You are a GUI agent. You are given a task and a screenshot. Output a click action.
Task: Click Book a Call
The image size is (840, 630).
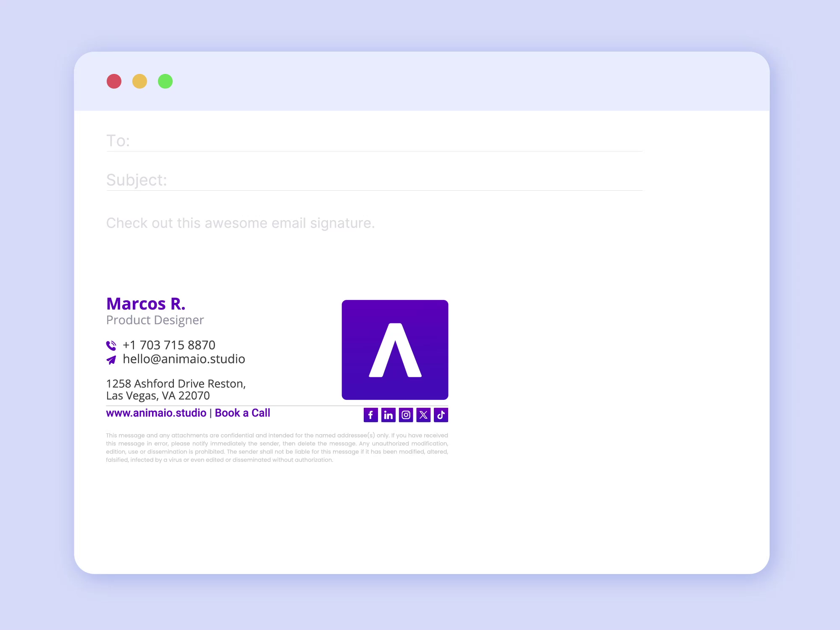pos(243,413)
